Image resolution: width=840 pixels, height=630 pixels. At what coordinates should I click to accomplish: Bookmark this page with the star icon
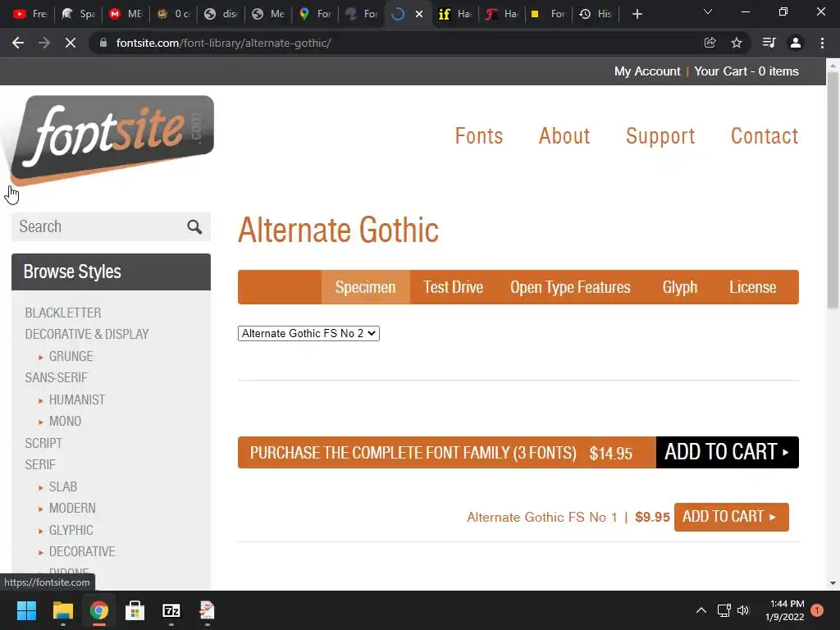737,43
